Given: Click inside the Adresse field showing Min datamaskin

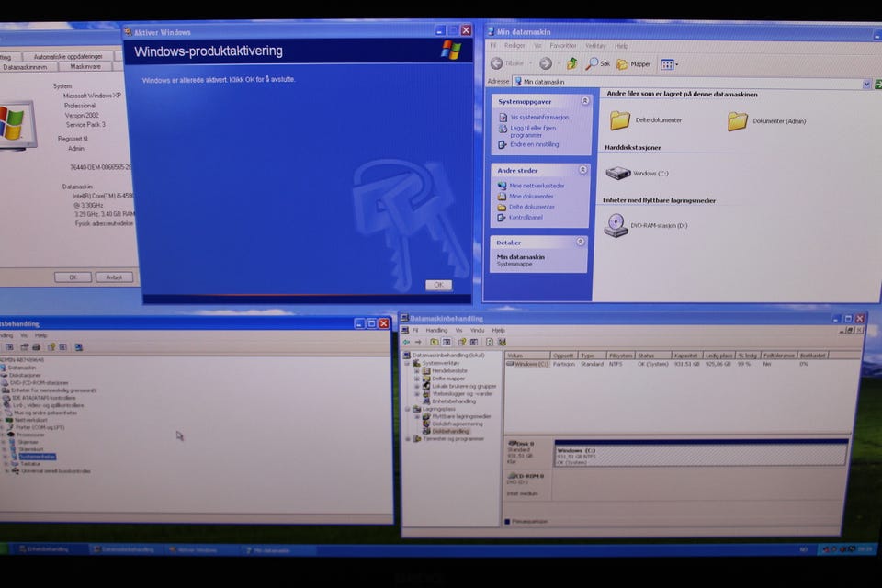Looking at the screenshot, I should coord(687,82).
